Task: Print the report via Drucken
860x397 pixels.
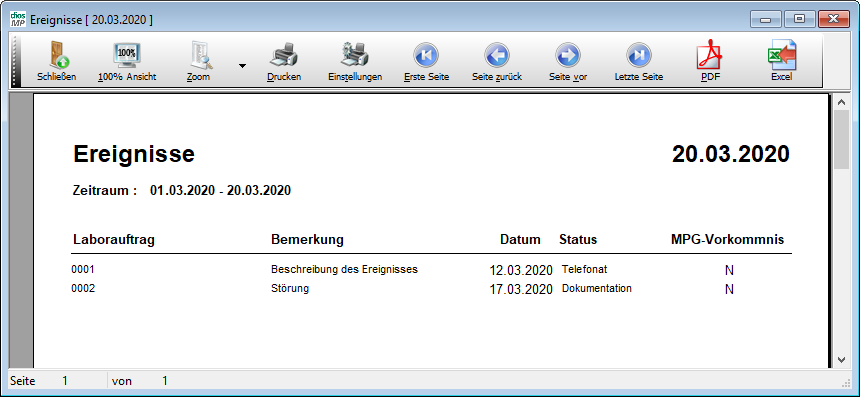Action: coord(284,61)
